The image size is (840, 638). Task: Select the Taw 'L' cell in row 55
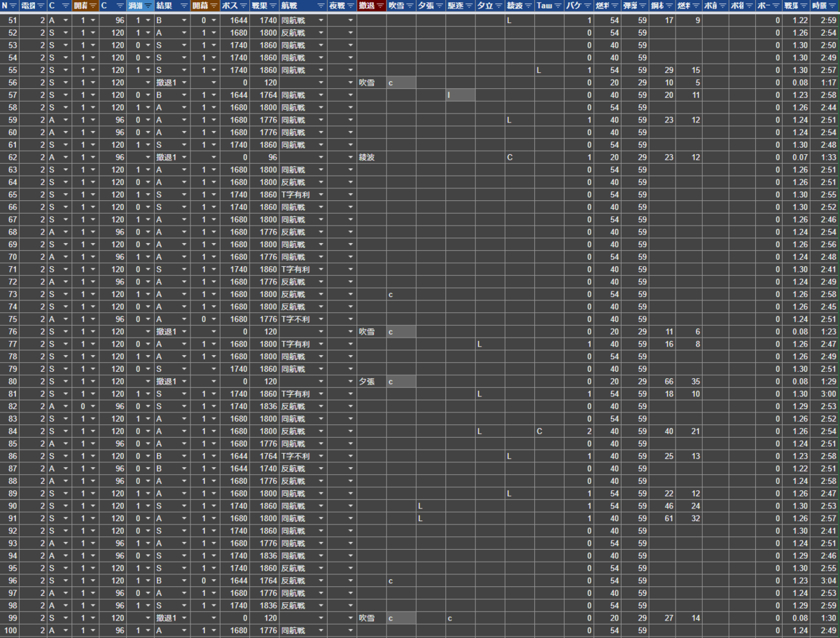(549, 70)
